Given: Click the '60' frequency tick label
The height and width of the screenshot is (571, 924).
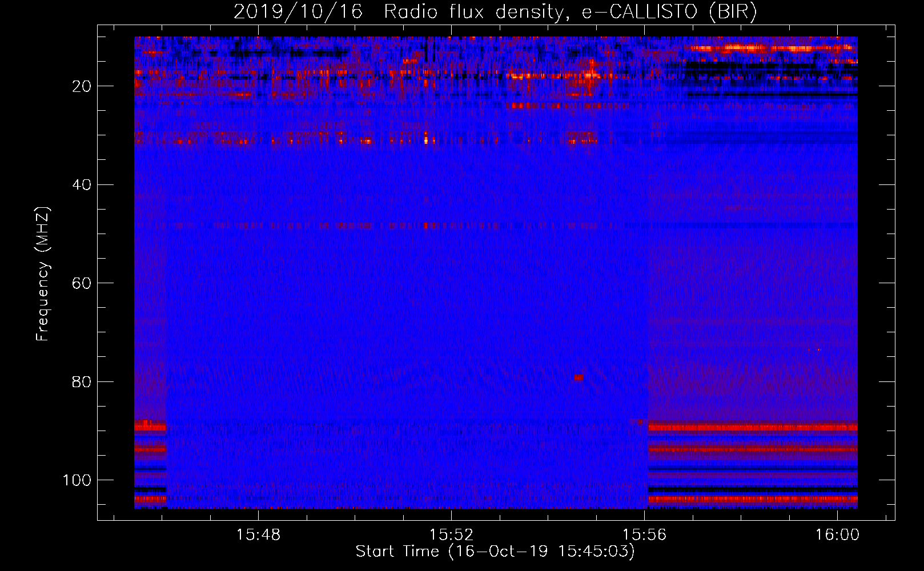Looking at the screenshot, I should click(82, 283).
